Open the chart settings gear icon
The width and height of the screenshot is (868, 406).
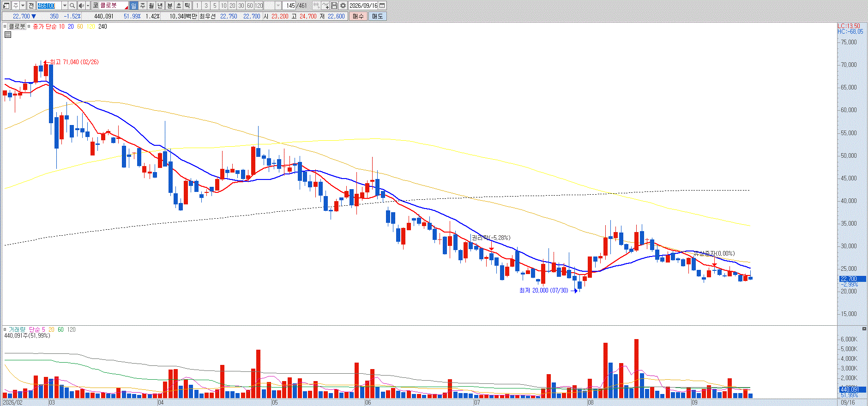tap(343, 6)
